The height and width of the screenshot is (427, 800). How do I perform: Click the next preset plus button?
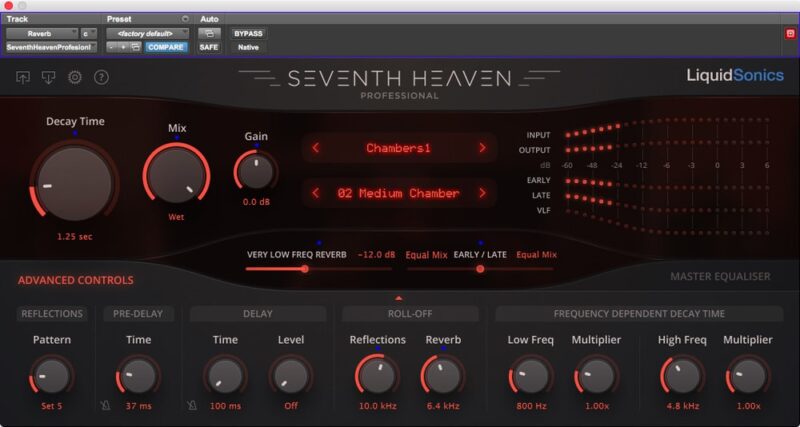point(123,47)
